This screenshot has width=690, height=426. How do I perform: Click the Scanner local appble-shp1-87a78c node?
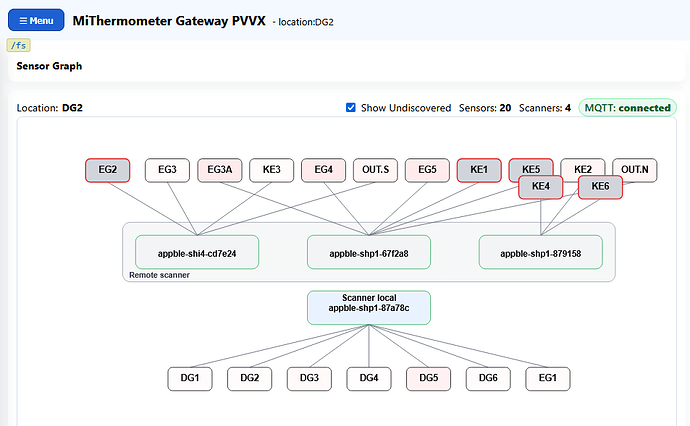click(x=369, y=308)
